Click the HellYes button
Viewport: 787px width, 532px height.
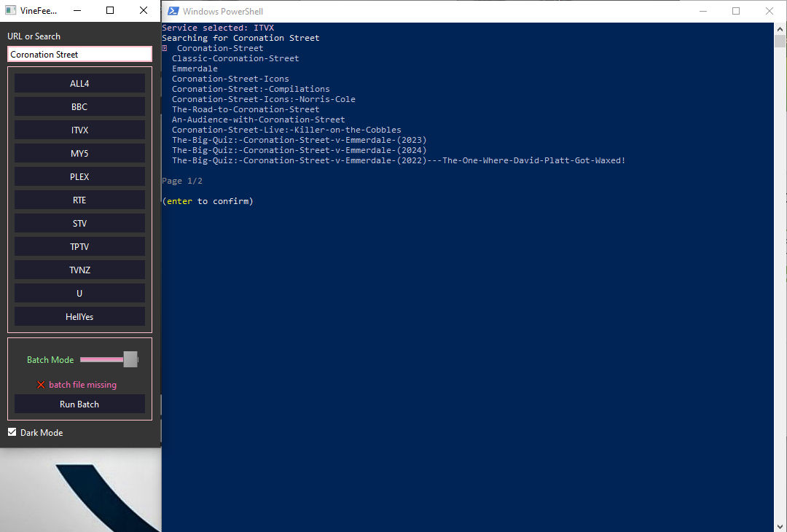(x=79, y=317)
